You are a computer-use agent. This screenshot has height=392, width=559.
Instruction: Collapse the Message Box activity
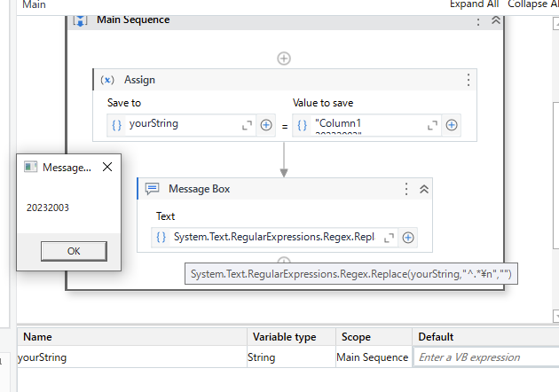[424, 189]
